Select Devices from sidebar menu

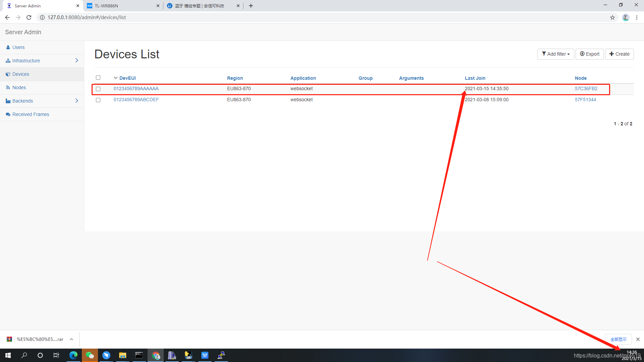(21, 74)
